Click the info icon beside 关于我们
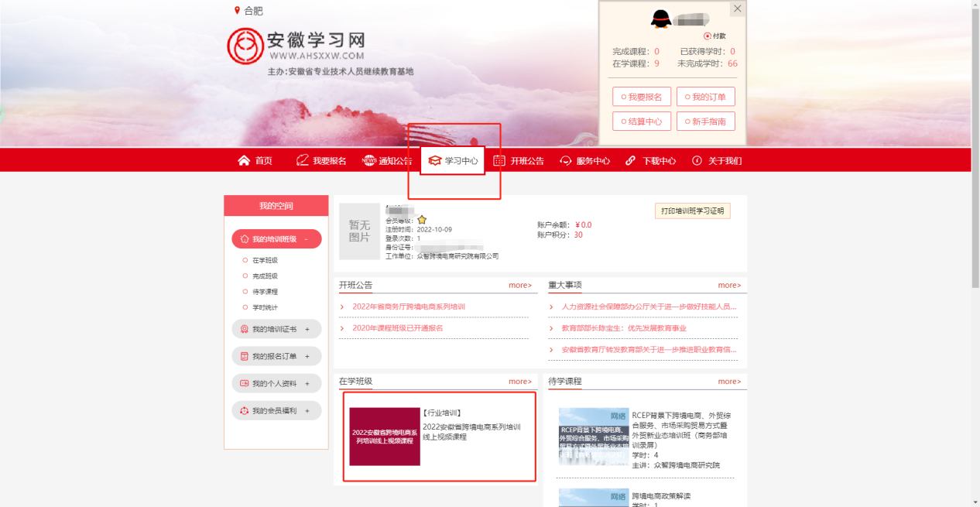This screenshot has height=507, width=980. pos(697,160)
